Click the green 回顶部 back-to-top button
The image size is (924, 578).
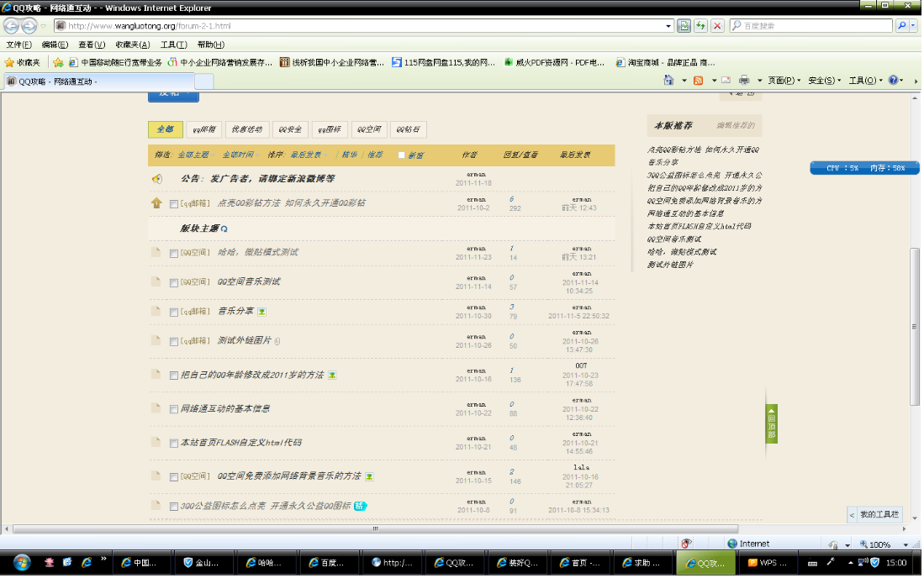click(x=771, y=423)
